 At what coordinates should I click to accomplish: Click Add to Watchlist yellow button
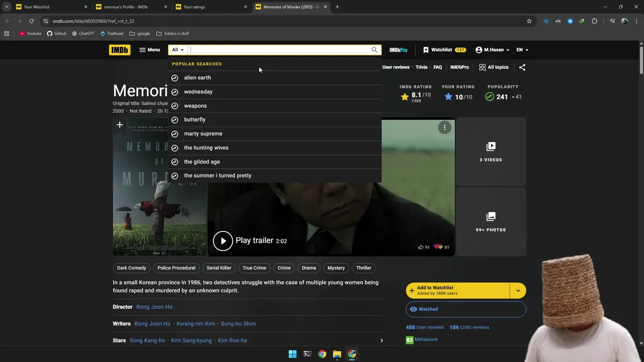point(458,291)
